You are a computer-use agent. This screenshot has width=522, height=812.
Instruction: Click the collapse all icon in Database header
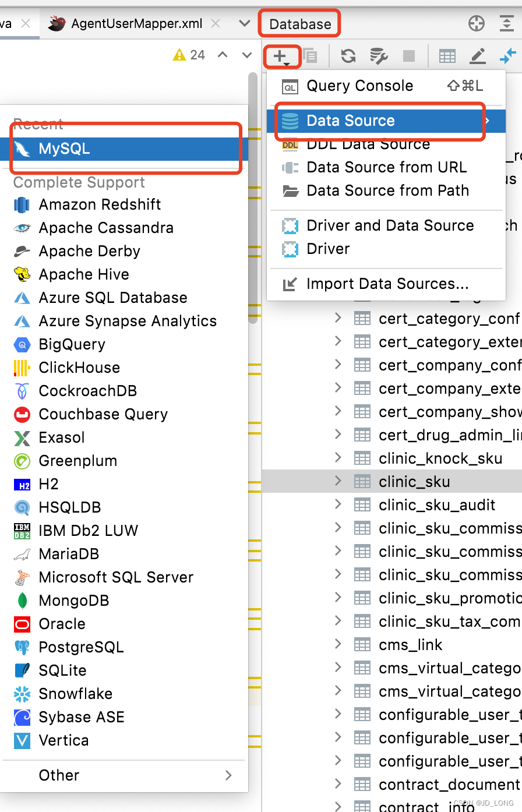tap(507, 23)
